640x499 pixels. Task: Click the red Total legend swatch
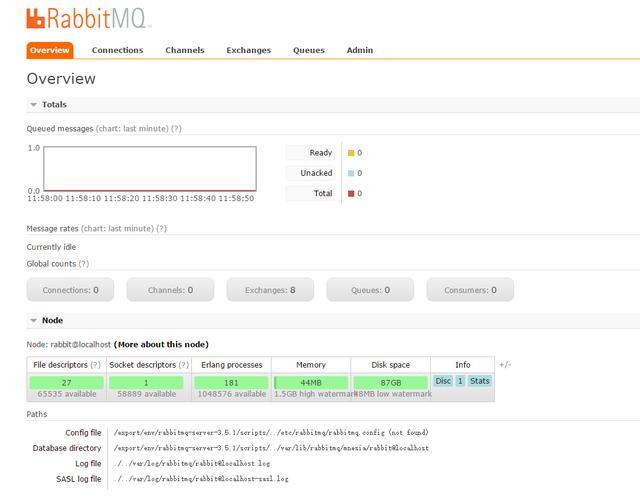(x=351, y=193)
